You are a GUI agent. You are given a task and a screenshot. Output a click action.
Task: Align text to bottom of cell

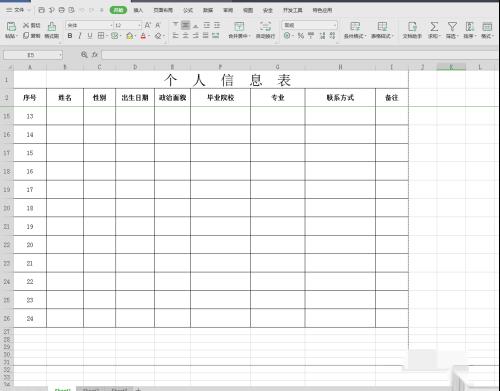pyautogui.click(x=196, y=25)
